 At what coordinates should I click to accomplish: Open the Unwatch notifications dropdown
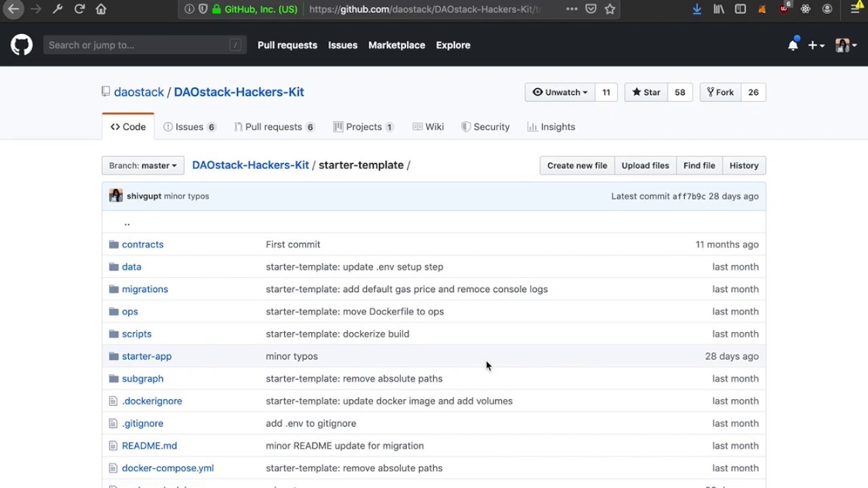click(x=560, y=92)
